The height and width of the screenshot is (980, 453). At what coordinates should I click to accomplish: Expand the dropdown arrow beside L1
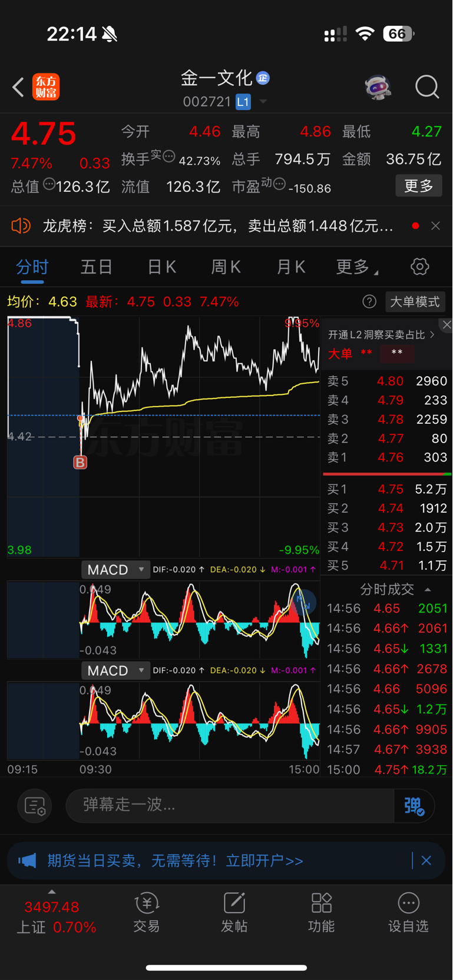263,102
